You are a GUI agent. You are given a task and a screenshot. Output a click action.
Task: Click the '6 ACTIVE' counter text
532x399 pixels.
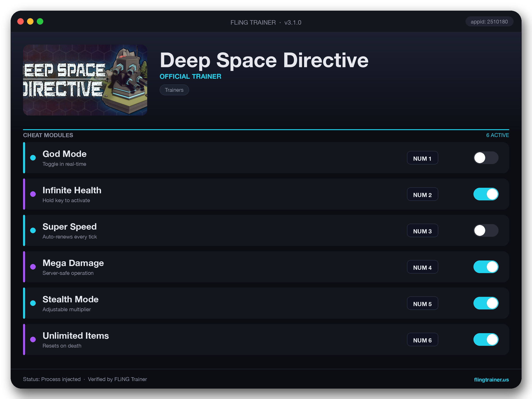(497, 135)
